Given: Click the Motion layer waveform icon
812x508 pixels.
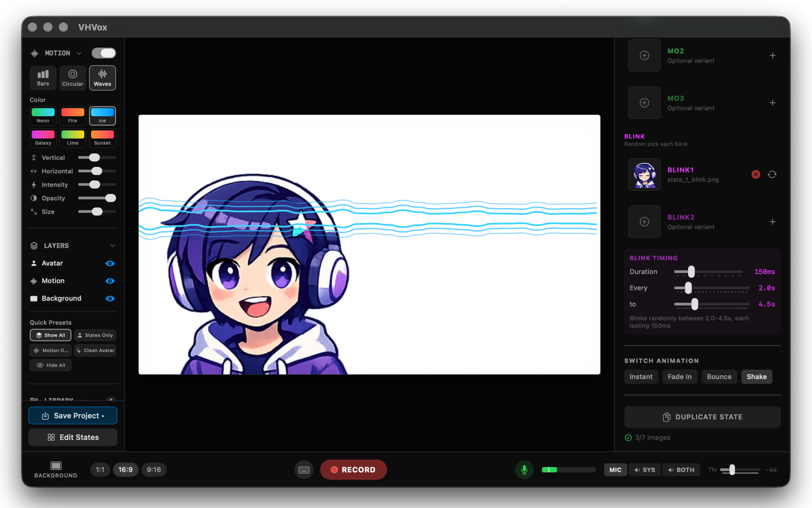Looking at the screenshot, I should 34,281.
